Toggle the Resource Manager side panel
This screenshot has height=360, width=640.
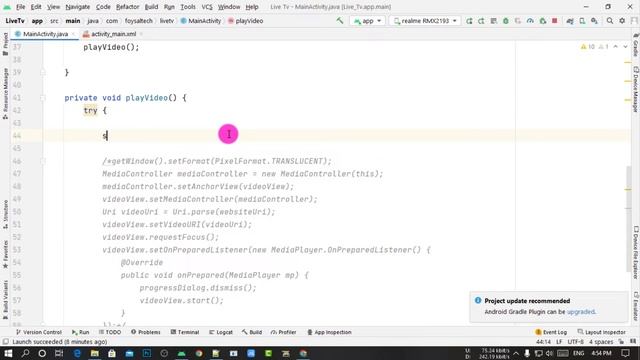5,93
